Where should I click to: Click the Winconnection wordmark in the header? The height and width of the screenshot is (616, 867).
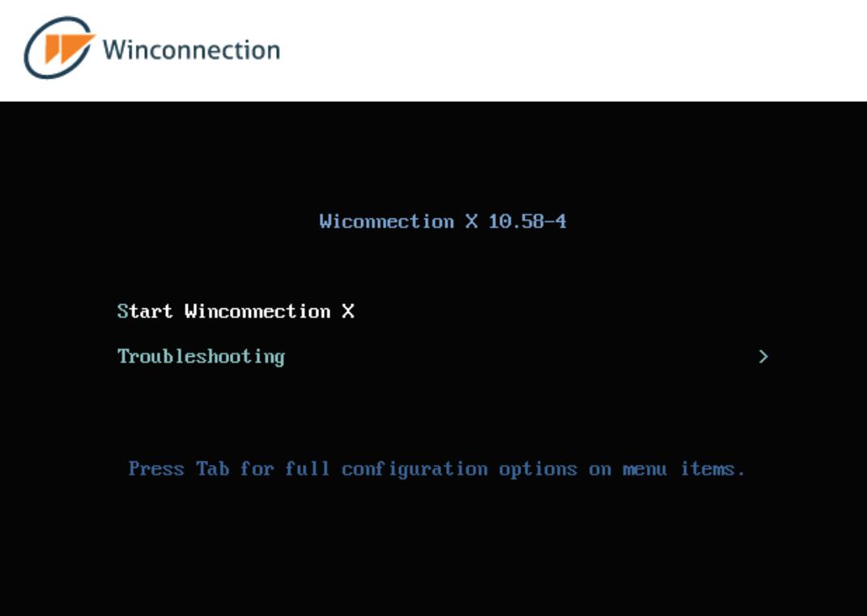[191, 49]
